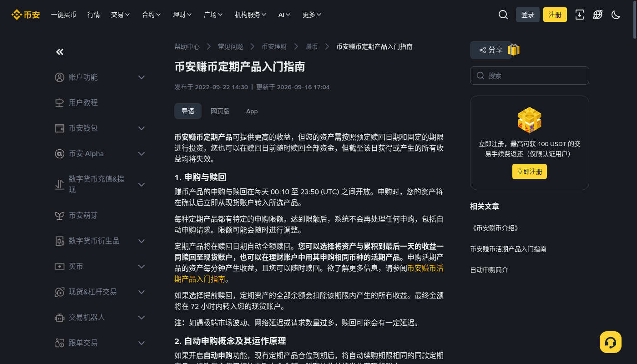Click the 币安萌芽 sprout icon

[x=60, y=216]
